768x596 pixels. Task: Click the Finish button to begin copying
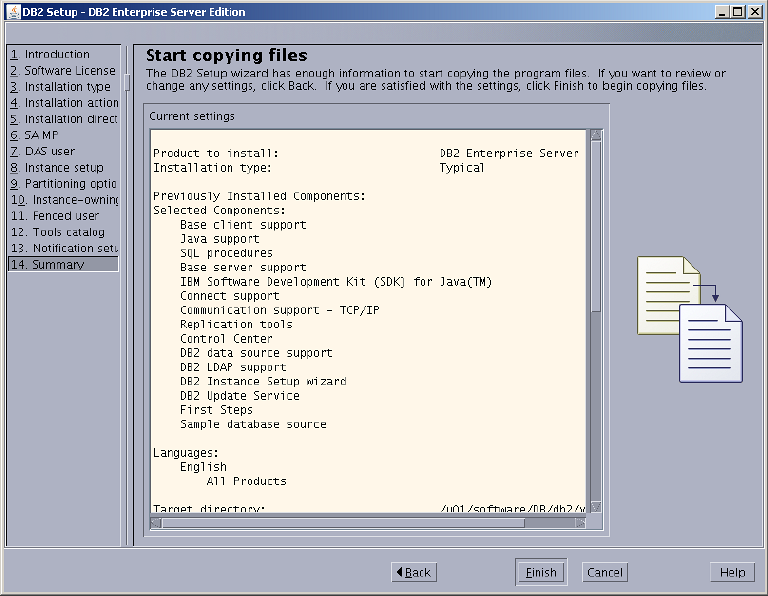(x=541, y=572)
